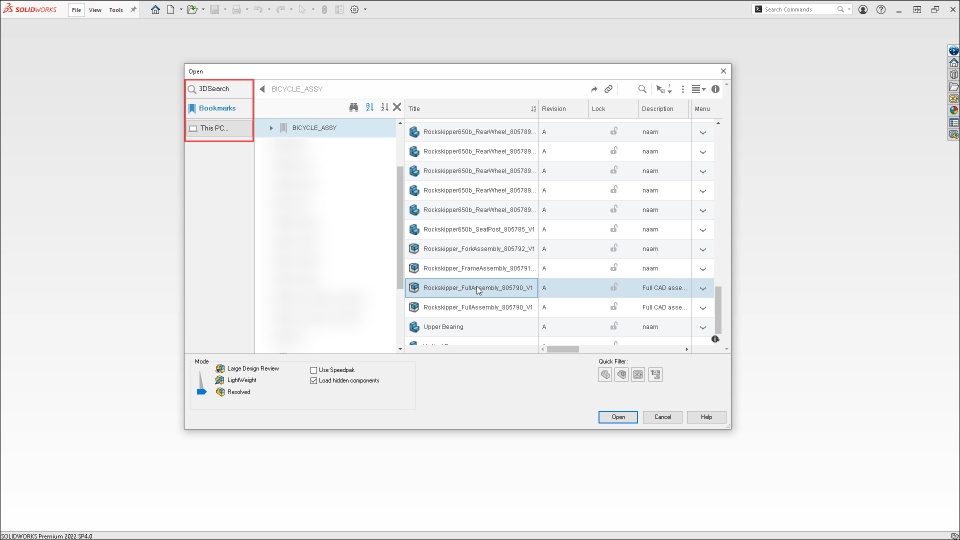Click the magnifier search icon in dialog header
960x540 pixels.
[642, 89]
